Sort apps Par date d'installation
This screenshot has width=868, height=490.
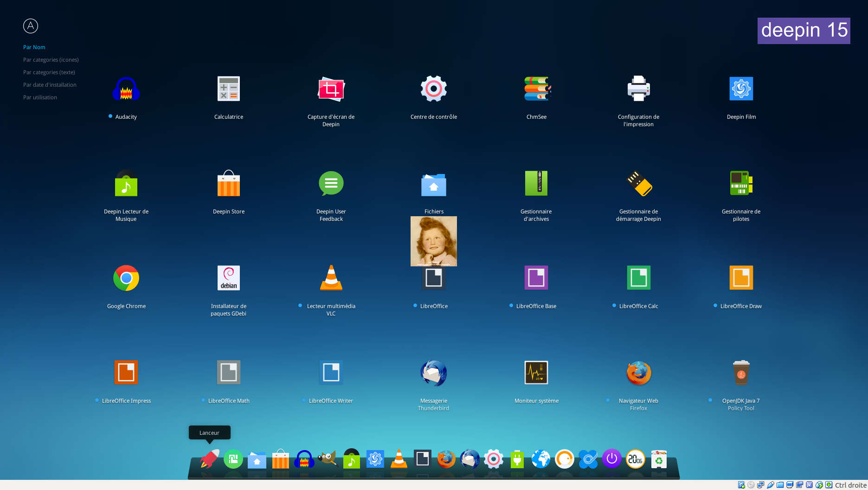point(50,85)
